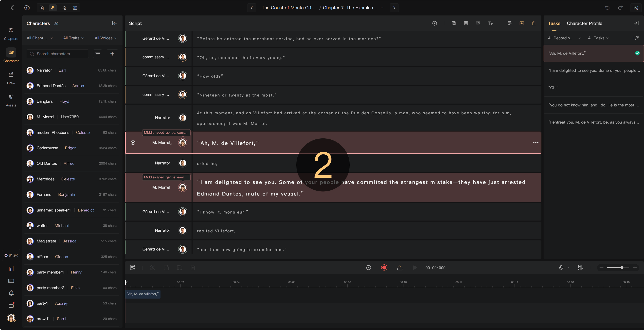The width and height of the screenshot is (644, 330).
Task: Open the Character sidebar section
Action: click(11, 55)
